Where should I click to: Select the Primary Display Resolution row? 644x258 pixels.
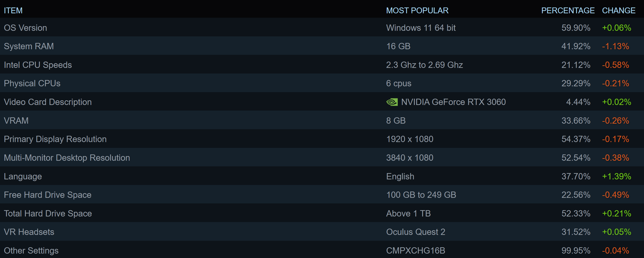(x=55, y=139)
